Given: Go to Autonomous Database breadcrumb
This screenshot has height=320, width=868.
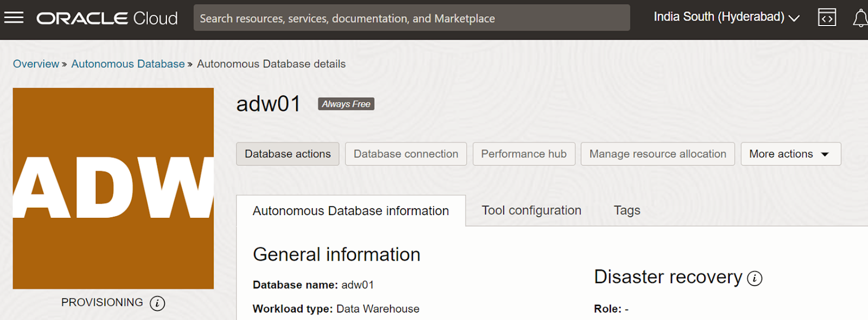Looking at the screenshot, I should tap(128, 64).
